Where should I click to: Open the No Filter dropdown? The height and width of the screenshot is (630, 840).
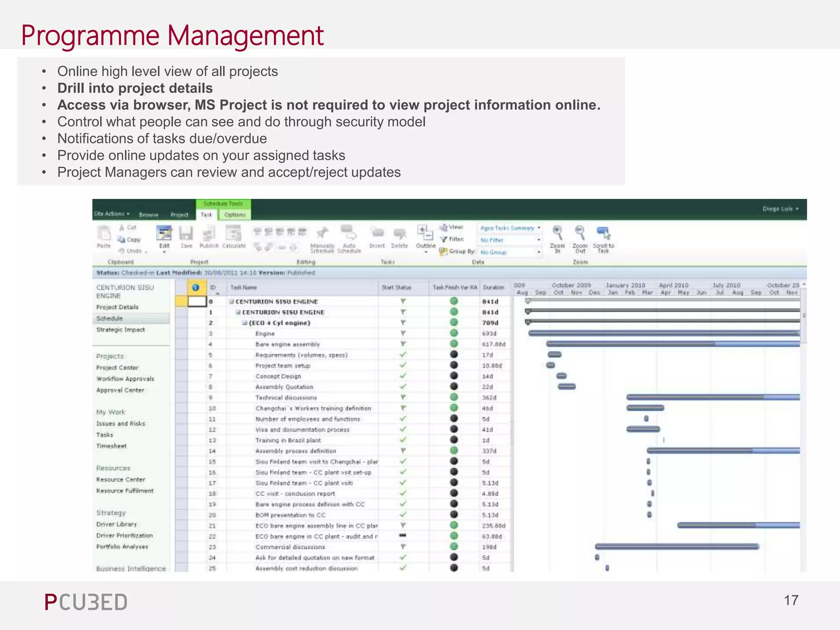(510, 240)
